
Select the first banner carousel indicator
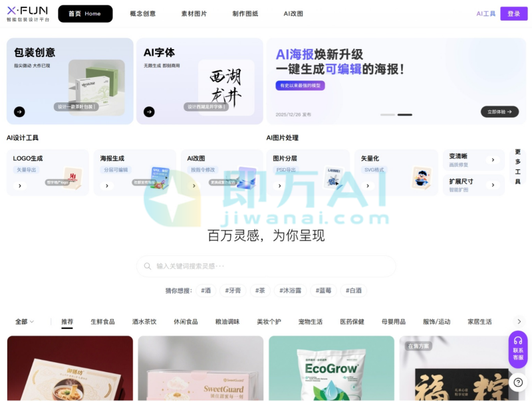[x=387, y=115]
